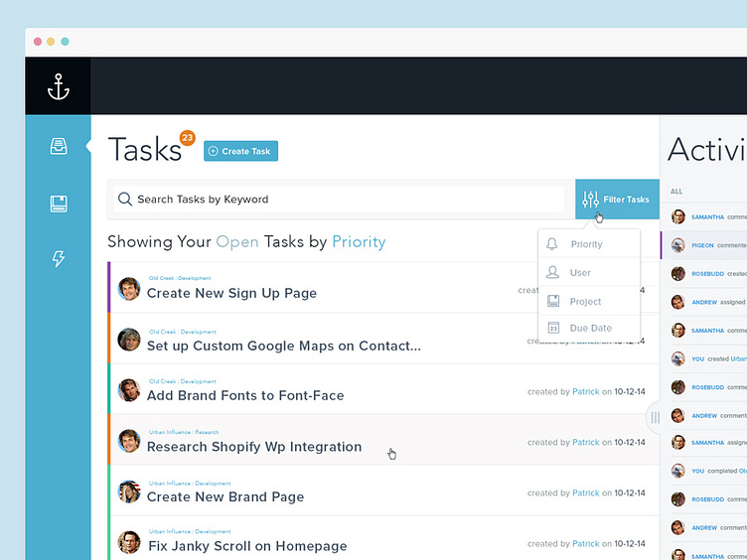Click Old Creek : Development above Create New Sign Up
747x560 pixels.
pyautogui.click(x=180, y=278)
